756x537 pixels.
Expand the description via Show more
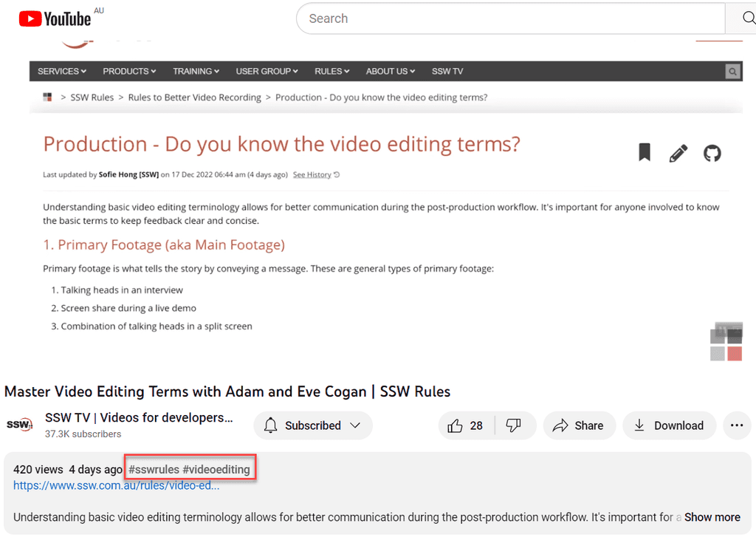tap(711, 517)
